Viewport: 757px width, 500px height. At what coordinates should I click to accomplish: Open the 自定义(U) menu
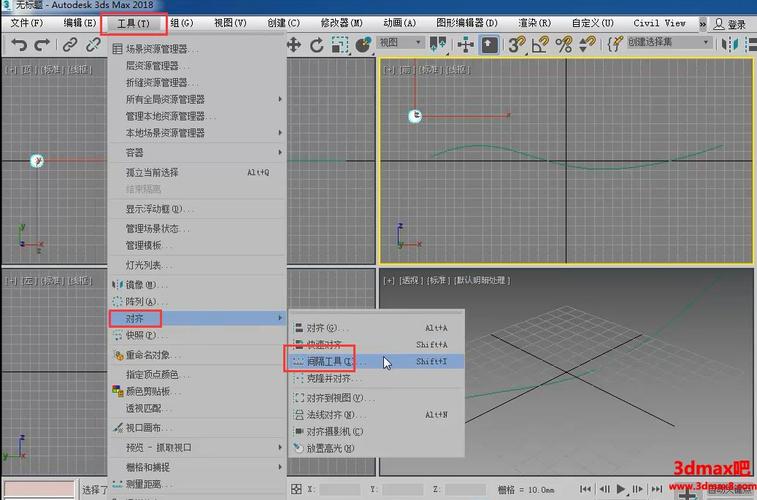[x=592, y=23]
